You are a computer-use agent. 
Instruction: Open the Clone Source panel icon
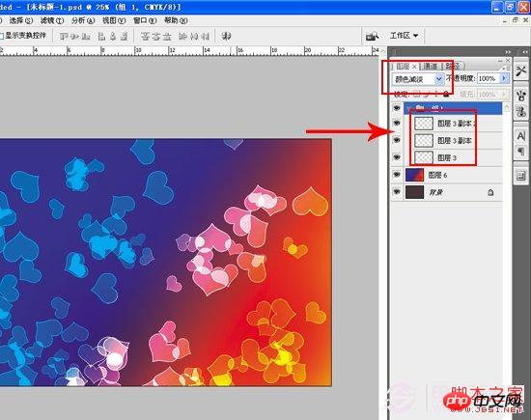point(520,111)
